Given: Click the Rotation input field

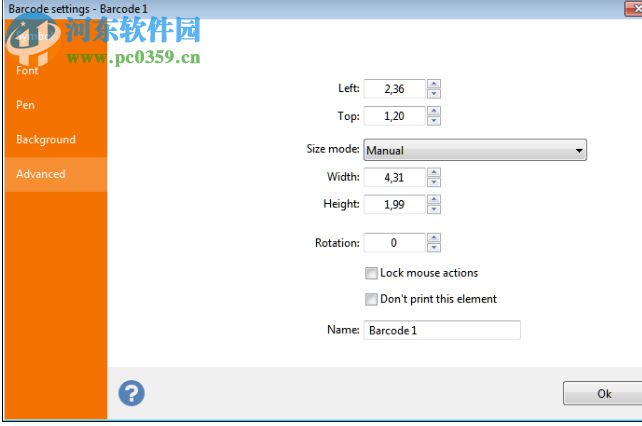Looking at the screenshot, I should [x=395, y=243].
